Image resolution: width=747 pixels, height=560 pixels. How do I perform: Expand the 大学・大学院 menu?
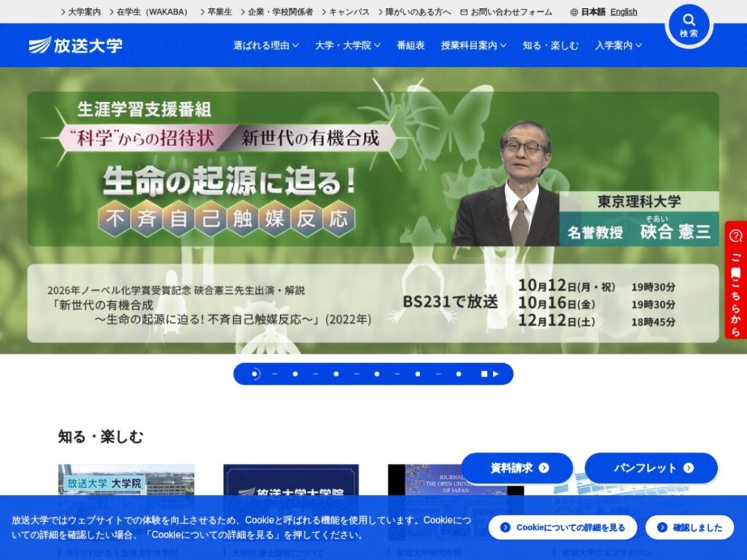pos(348,45)
